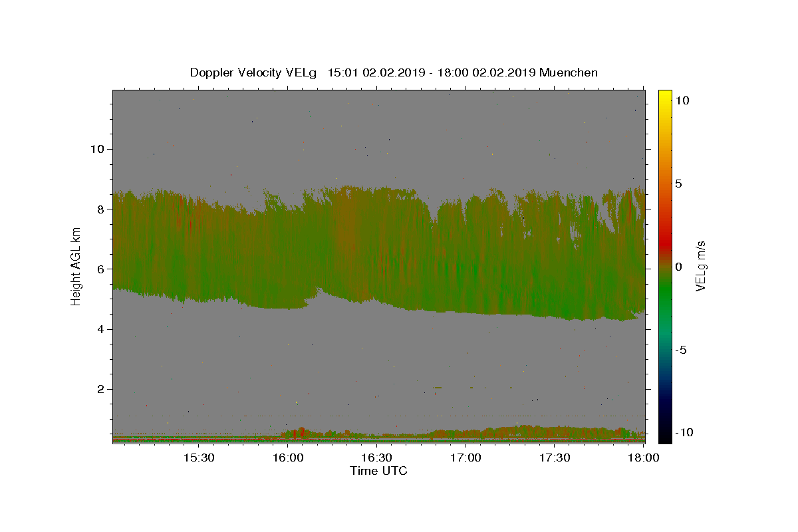Click the '17:00' time tick label
This screenshot has width=798, height=532.
click(x=465, y=458)
